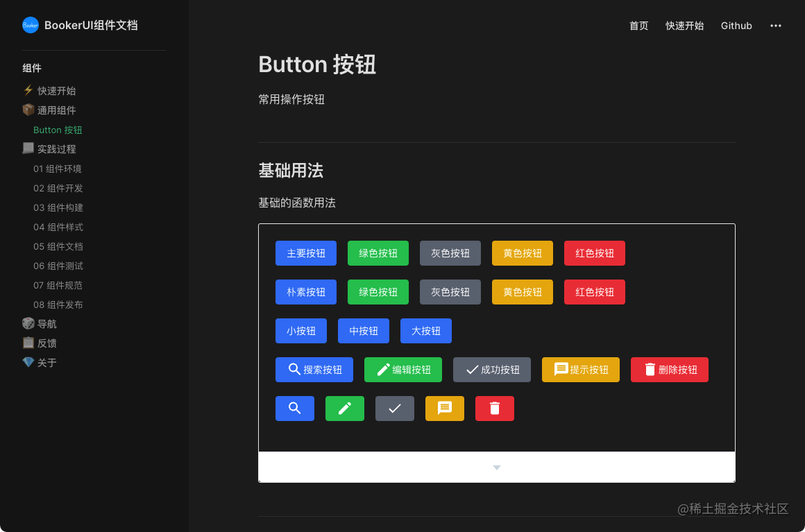The height and width of the screenshot is (532, 805).
Task: Open the 05 组件文档 sidebar page
Action: [x=58, y=246]
